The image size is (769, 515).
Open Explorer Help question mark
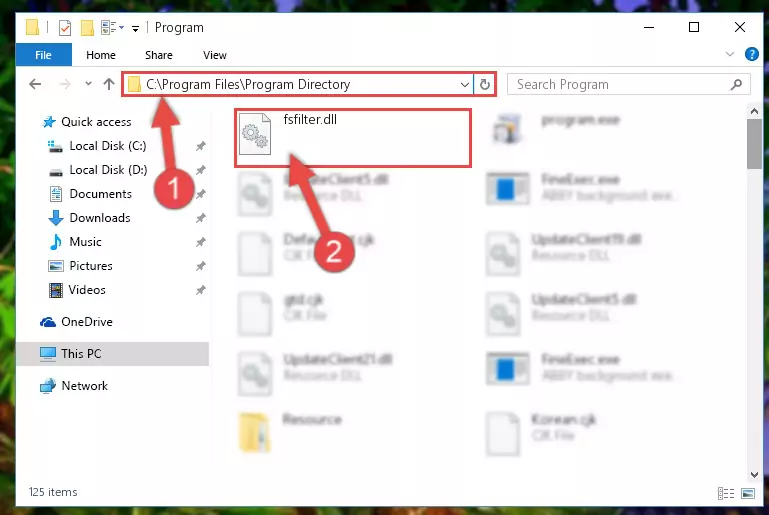point(751,54)
